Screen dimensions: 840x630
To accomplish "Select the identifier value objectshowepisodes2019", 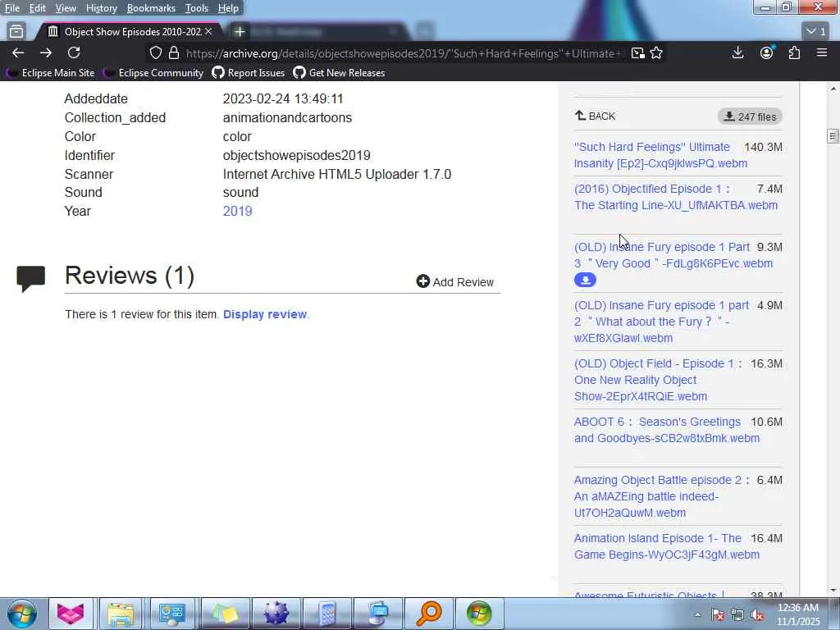I will (296, 155).
